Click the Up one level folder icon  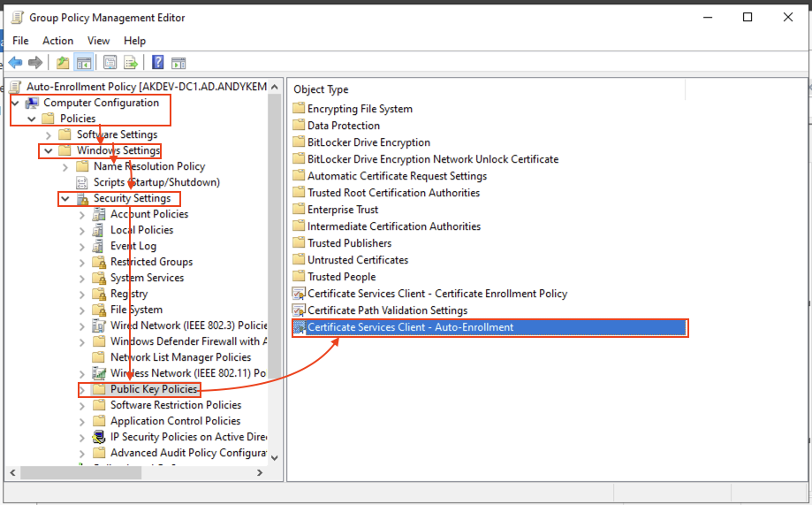tap(63, 63)
